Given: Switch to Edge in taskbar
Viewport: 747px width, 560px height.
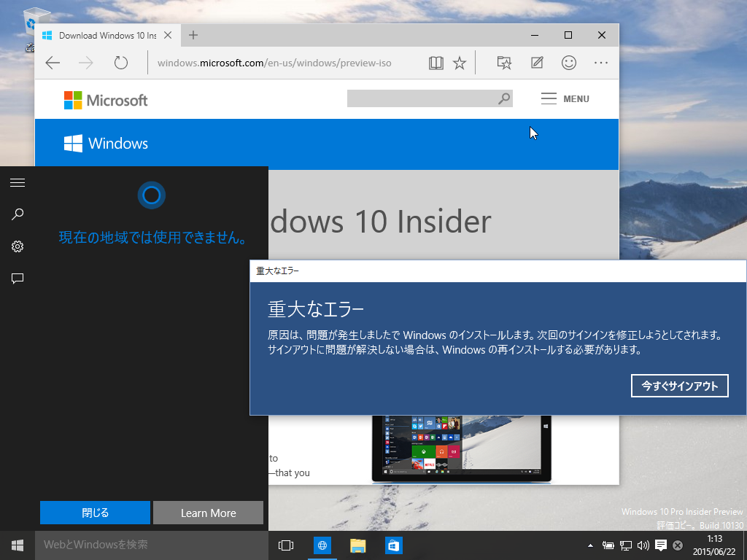Looking at the screenshot, I should point(322,545).
